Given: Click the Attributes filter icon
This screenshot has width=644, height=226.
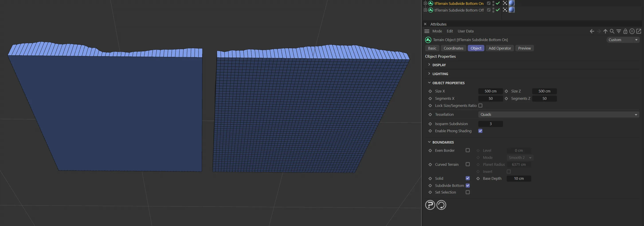Looking at the screenshot, I should coord(619,31).
